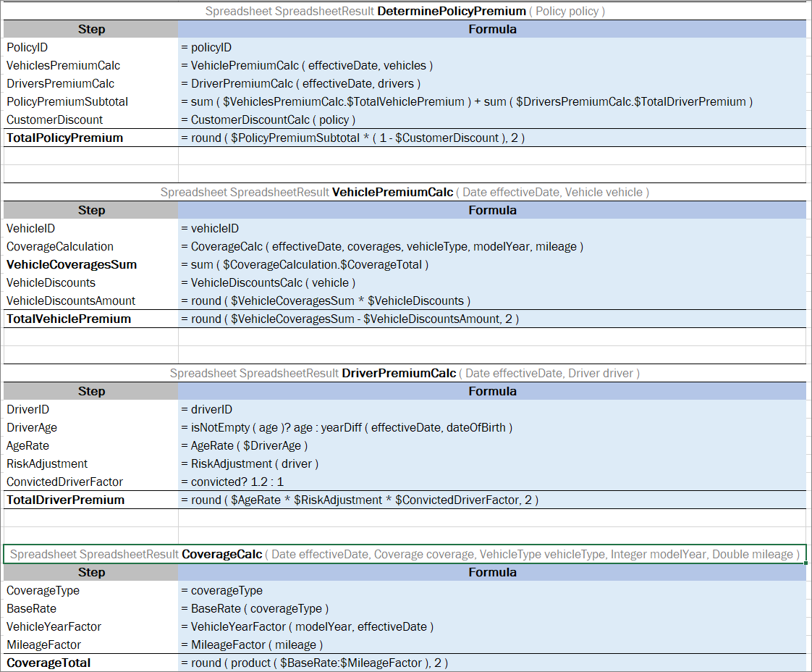The width and height of the screenshot is (812, 672).
Task: Select the CustomerDiscountCalc ( policy ) formula cell
Action: click(491, 119)
